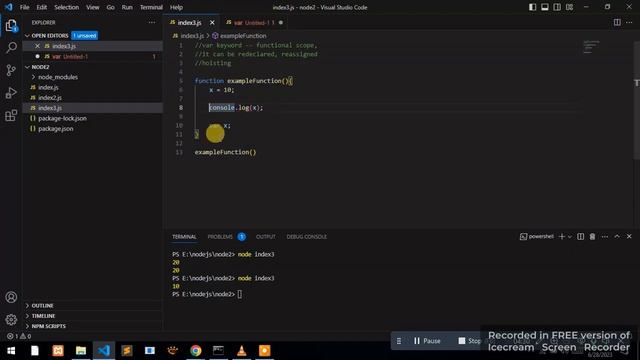Select the Terminal panel tab
Viewport: 640px width, 360px height.
click(x=184, y=237)
